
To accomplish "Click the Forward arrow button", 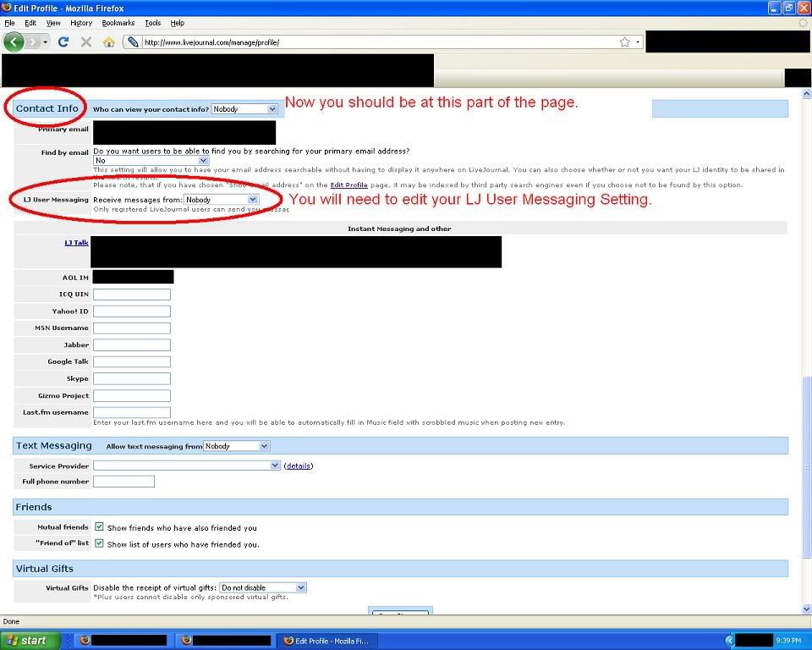I will point(32,42).
